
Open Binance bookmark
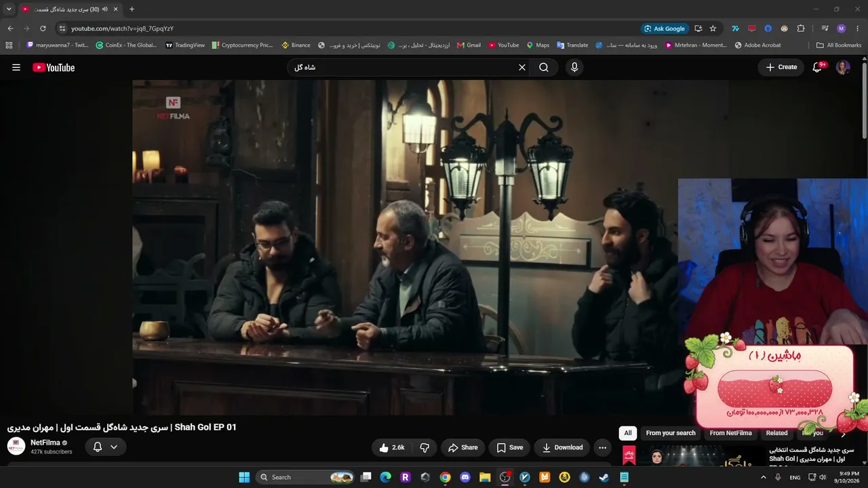(296, 45)
